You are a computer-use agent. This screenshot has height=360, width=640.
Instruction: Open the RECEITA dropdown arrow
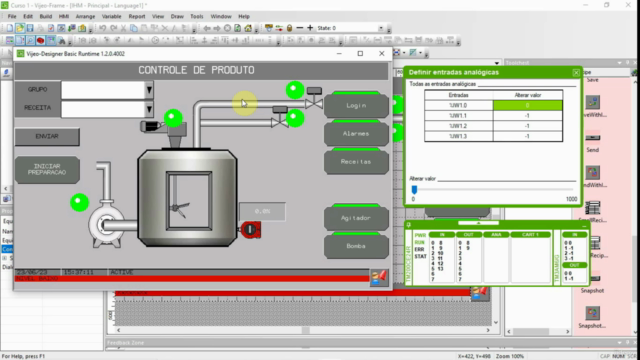pos(149,109)
